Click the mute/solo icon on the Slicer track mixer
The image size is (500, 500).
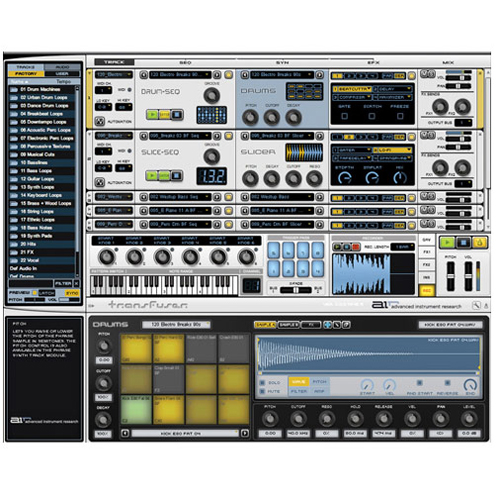pyautogui.click(x=428, y=135)
